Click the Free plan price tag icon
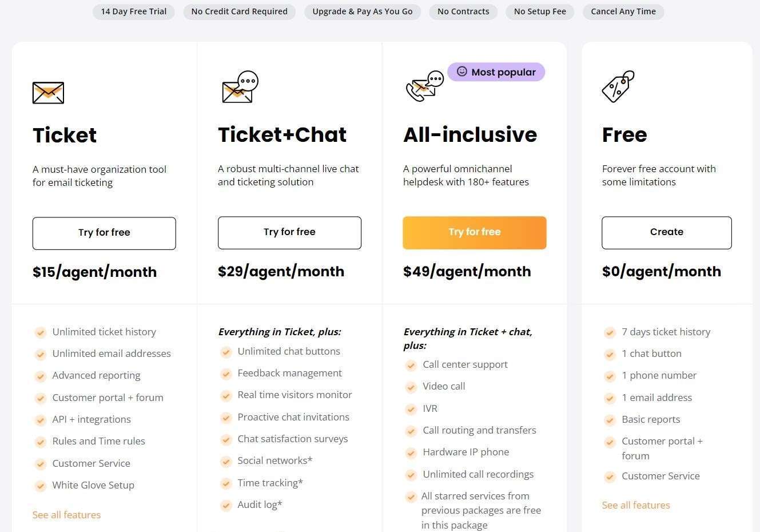Screen dimensions: 760x532 (x=618, y=86)
